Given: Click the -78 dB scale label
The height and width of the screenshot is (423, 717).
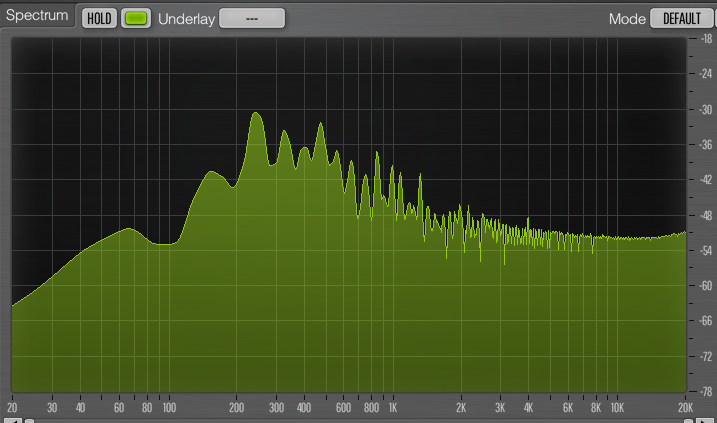Looking at the screenshot, I should pyautogui.click(x=705, y=391).
